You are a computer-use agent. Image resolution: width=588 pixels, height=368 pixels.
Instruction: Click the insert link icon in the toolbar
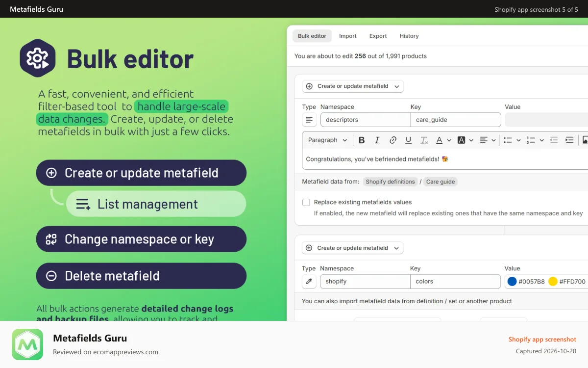[x=392, y=140]
